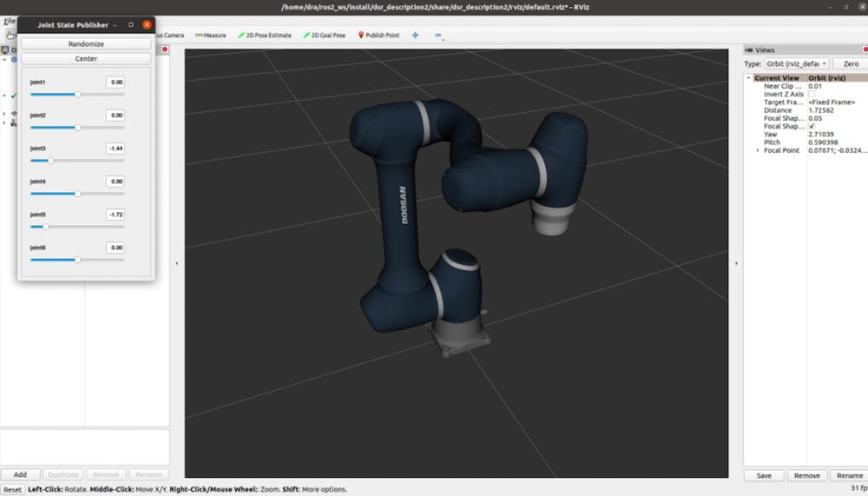The height and width of the screenshot is (496, 868).
Task: Close the Views panel with red icon
Action: (865, 50)
